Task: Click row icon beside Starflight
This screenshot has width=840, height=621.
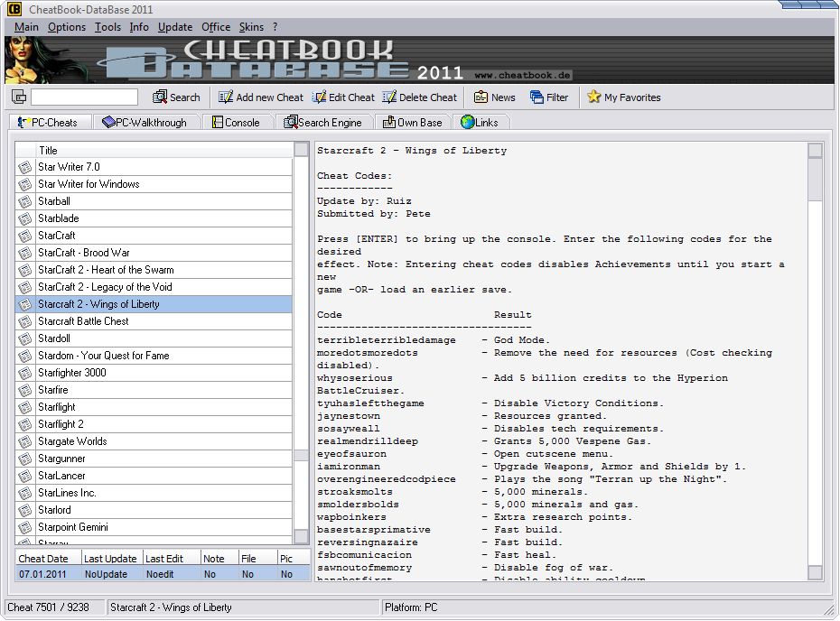Action: coord(24,407)
